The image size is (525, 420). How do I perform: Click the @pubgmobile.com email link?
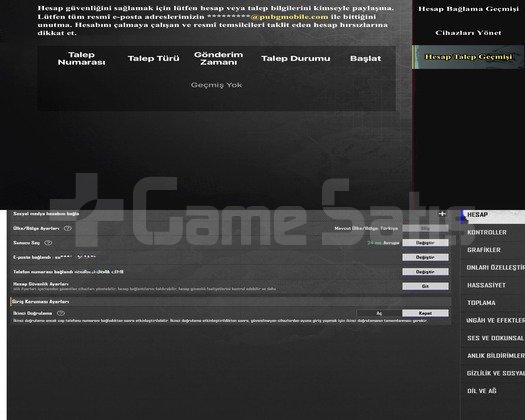pos(289,17)
